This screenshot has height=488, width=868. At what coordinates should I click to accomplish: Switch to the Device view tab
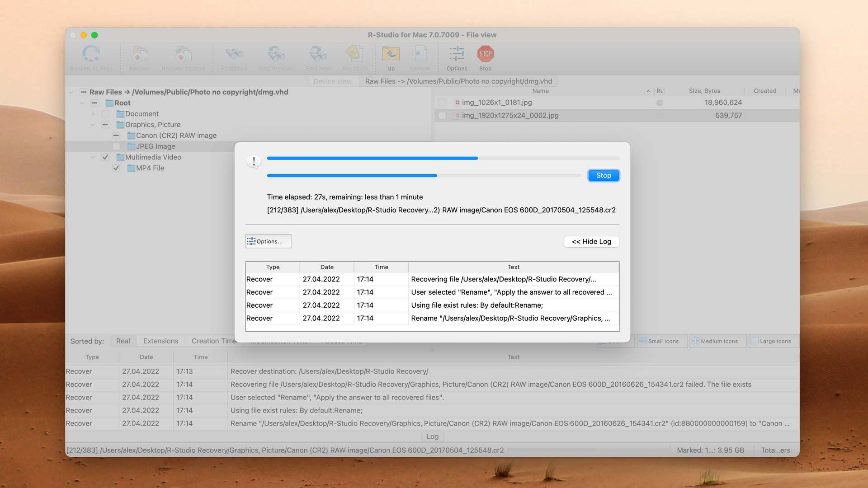point(332,81)
